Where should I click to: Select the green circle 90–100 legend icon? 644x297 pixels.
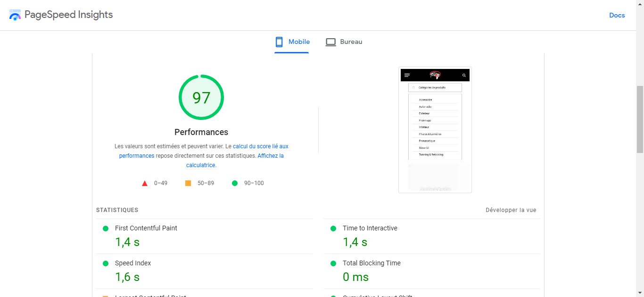(x=235, y=183)
